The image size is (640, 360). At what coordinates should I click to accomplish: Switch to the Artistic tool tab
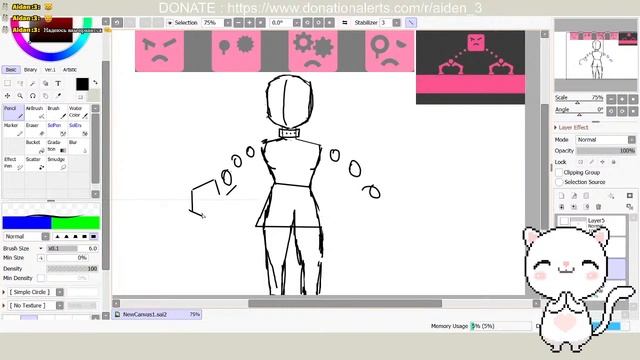point(70,70)
